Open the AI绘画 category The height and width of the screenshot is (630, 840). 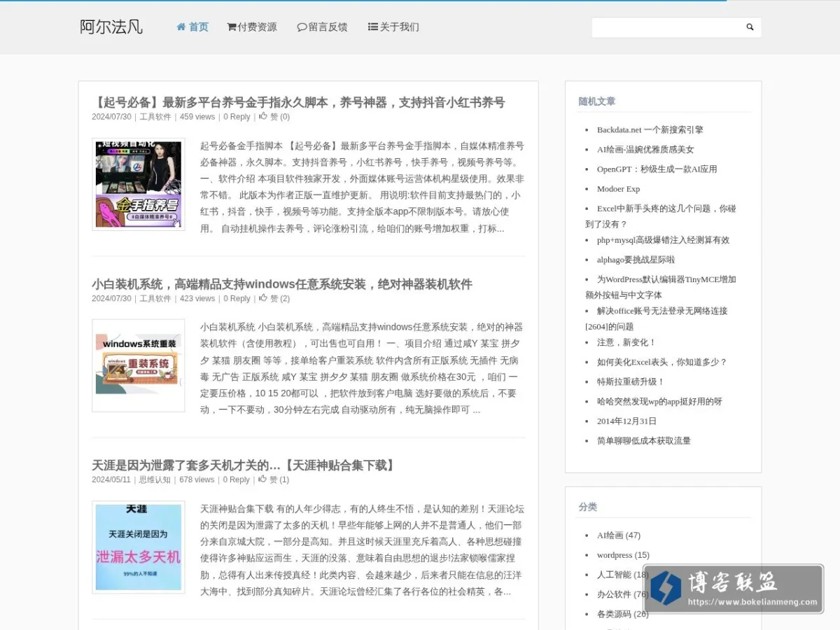click(x=610, y=535)
